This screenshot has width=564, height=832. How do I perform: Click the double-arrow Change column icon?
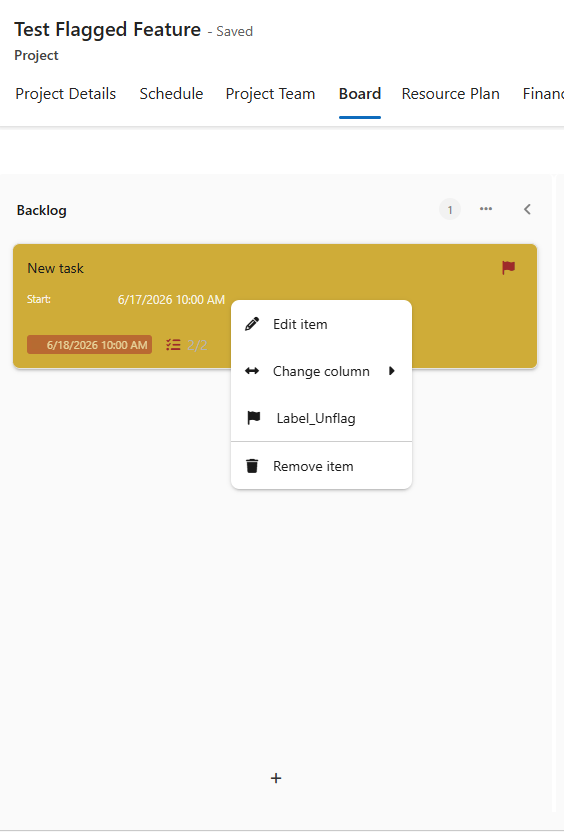[x=252, y=371]
